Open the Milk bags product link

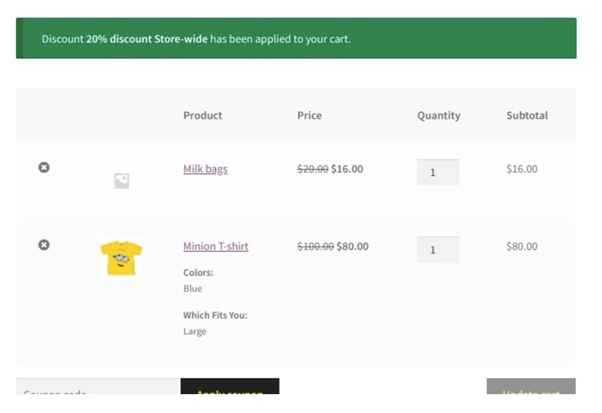pos(205,169)
